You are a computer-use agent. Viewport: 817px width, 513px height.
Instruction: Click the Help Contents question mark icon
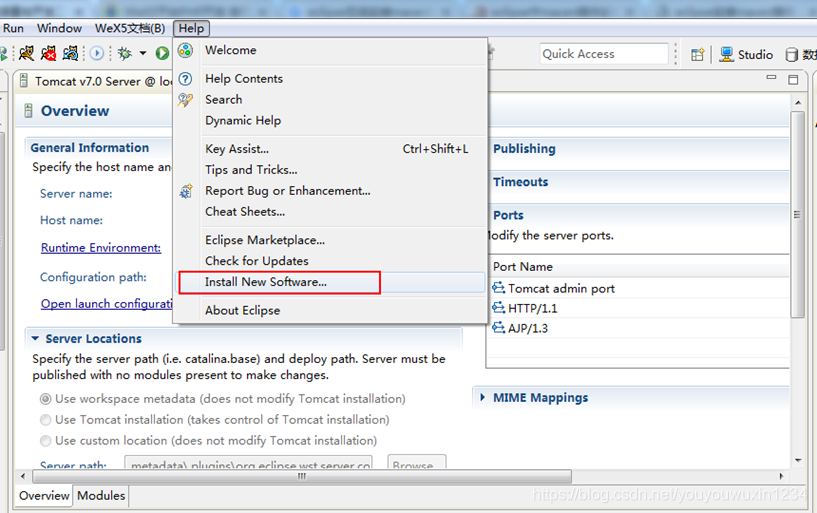tap(185, 79)
